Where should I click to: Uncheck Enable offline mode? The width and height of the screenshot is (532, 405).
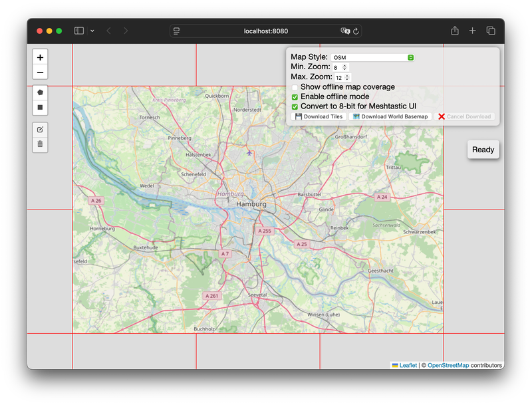click(x=295, y=97)
